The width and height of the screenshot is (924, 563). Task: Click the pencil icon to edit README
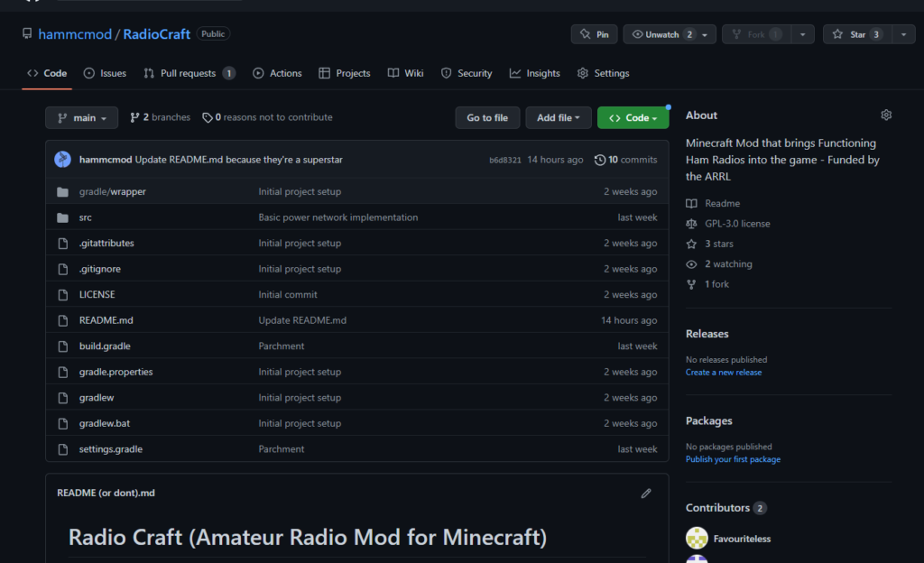point(646,493)
